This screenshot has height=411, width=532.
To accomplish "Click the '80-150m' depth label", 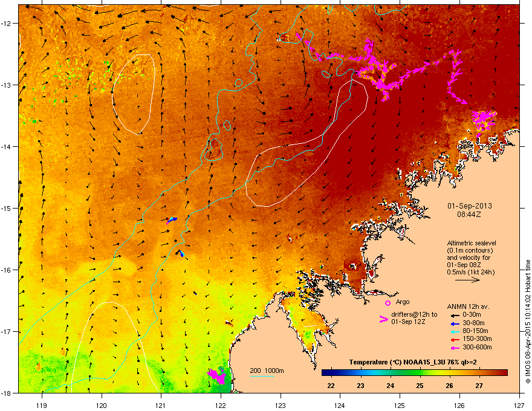I will [x=475, y=331].
